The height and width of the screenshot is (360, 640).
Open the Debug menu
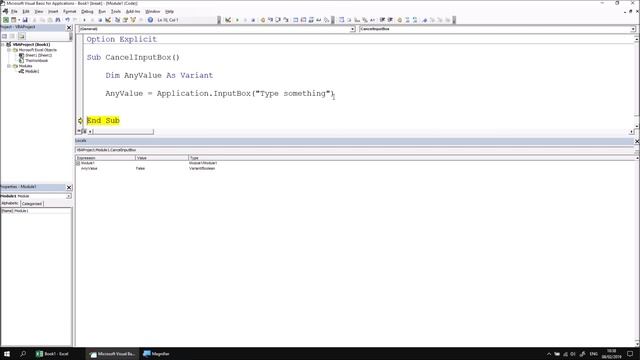[87, 11]
